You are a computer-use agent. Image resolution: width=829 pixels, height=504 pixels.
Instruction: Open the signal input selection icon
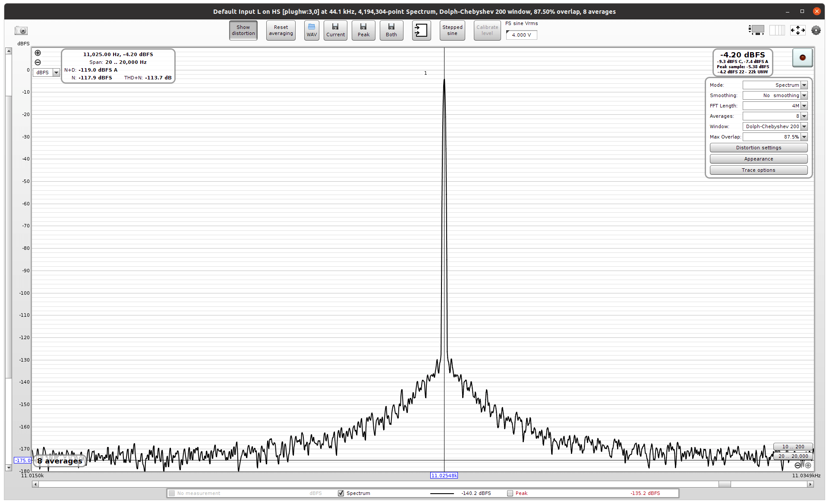(421, 30)
